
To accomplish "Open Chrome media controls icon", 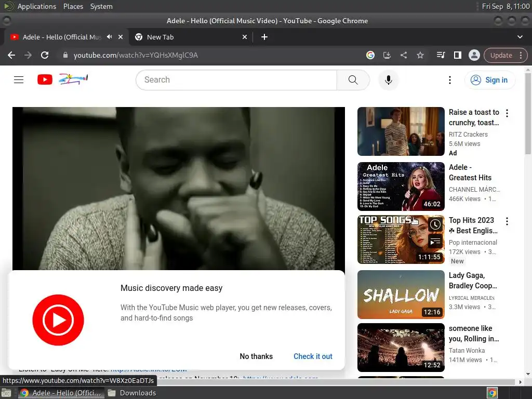I will click(x=441, y=55).
